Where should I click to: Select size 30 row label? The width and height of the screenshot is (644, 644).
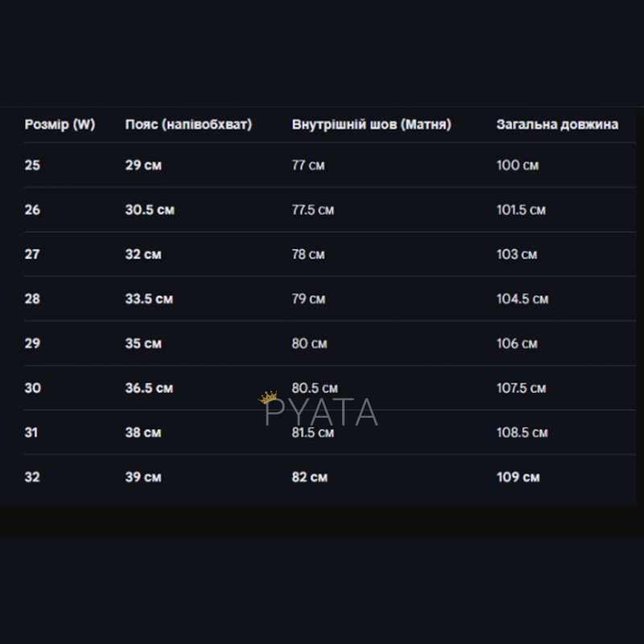32,388
